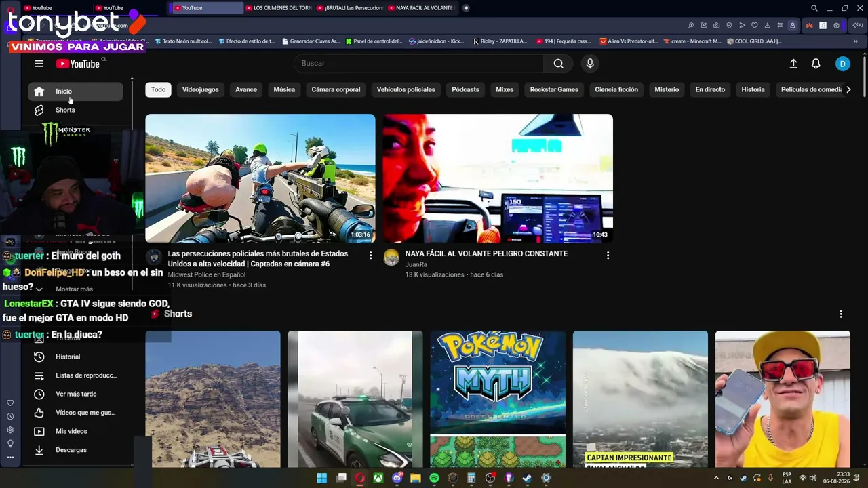Click the YouTube search input field

point(420,64)
